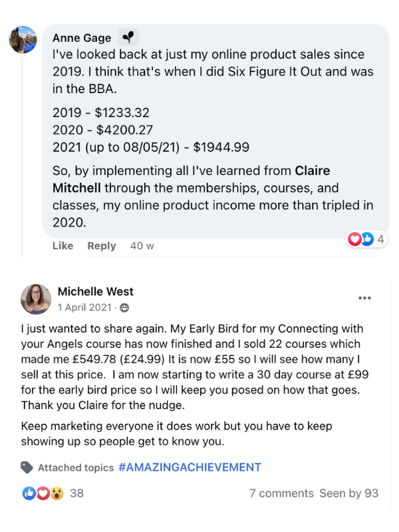Click the thumbs-up reaction on Anne's comment
The width and height of the screenshot is (399, 532).
pos(366,239)
